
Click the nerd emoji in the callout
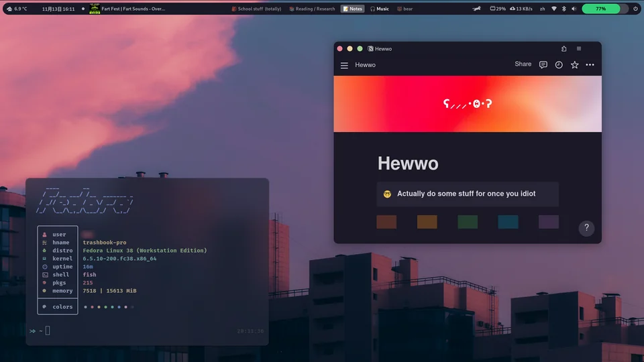[x=387, y=194]
